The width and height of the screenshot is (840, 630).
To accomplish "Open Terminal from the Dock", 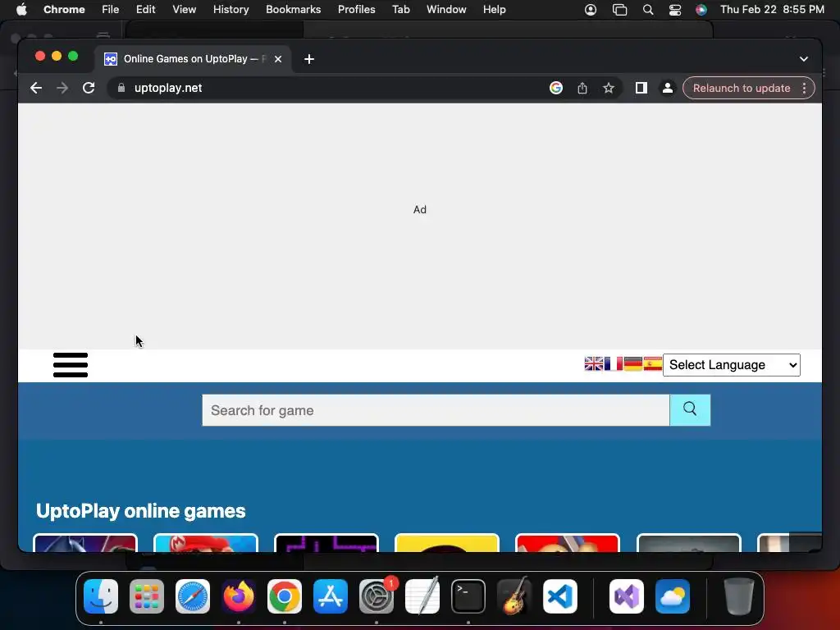I will point(468,596).
